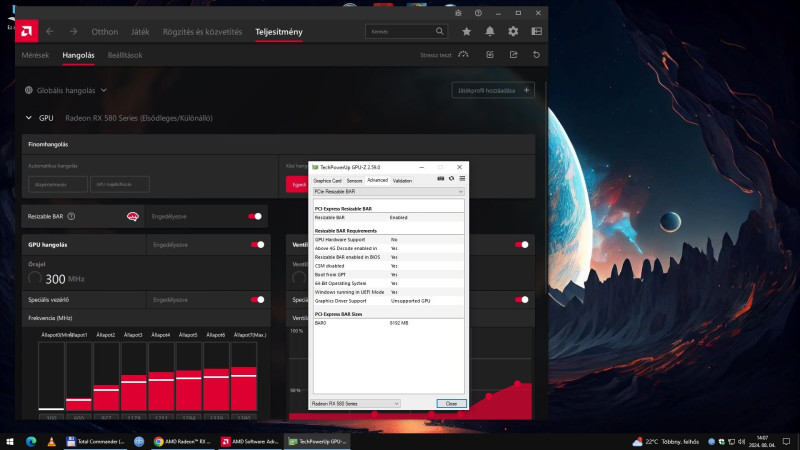Go forward with the right arrow icon
Screen dimensions: 800x450
tap(73, 32)
